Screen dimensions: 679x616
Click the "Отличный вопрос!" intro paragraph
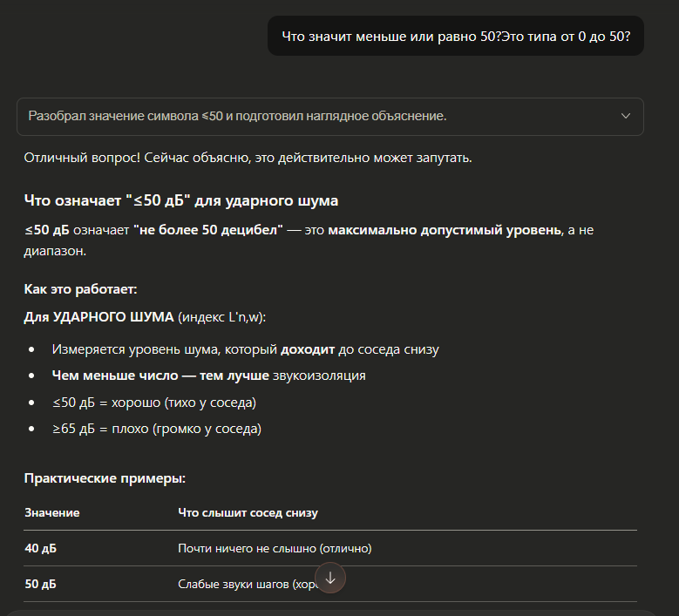[x=248, y=158]
